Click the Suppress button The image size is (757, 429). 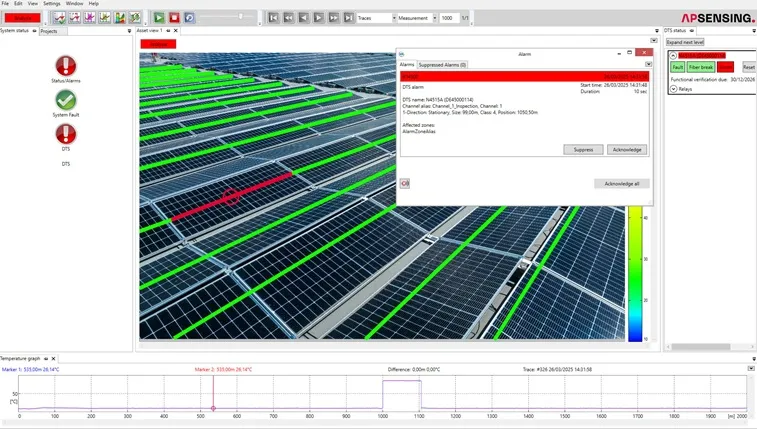click(582, 150)
